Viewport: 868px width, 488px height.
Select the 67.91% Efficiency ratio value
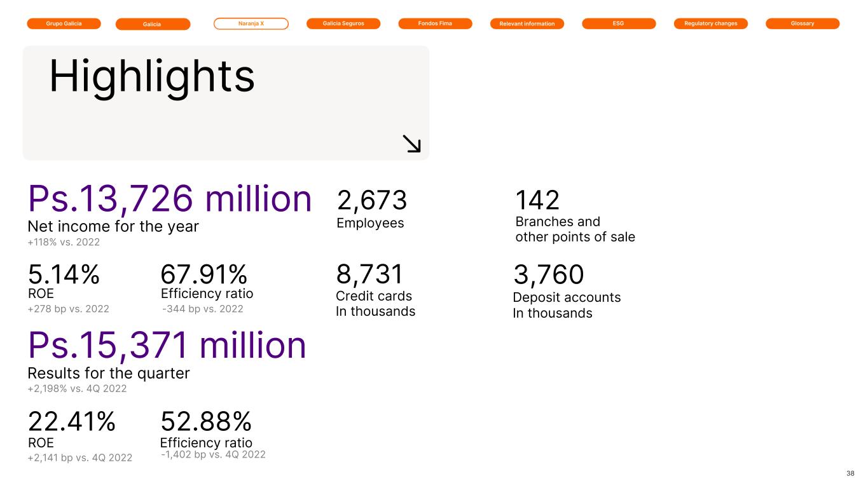tap(204, 275)
